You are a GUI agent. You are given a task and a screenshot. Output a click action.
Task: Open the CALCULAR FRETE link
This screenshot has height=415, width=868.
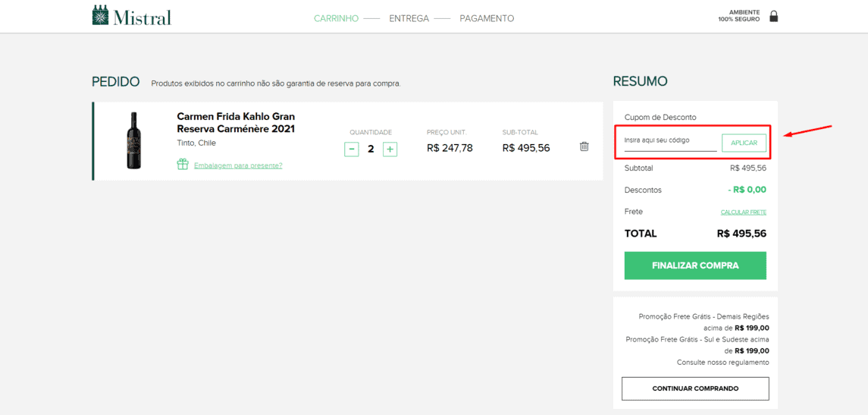click(x=744, y=212)
